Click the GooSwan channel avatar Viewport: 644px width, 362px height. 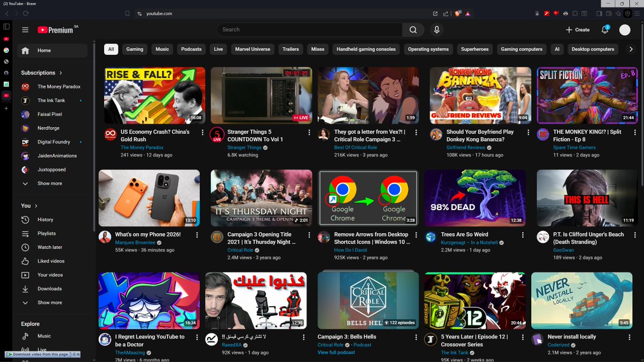[x=543, y=237]
